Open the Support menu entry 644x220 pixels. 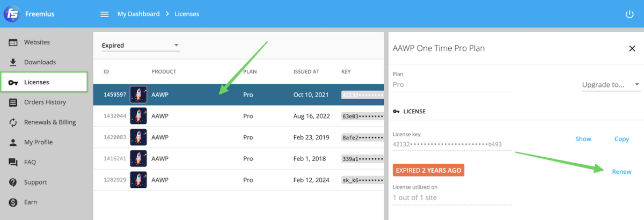point(36,182)
